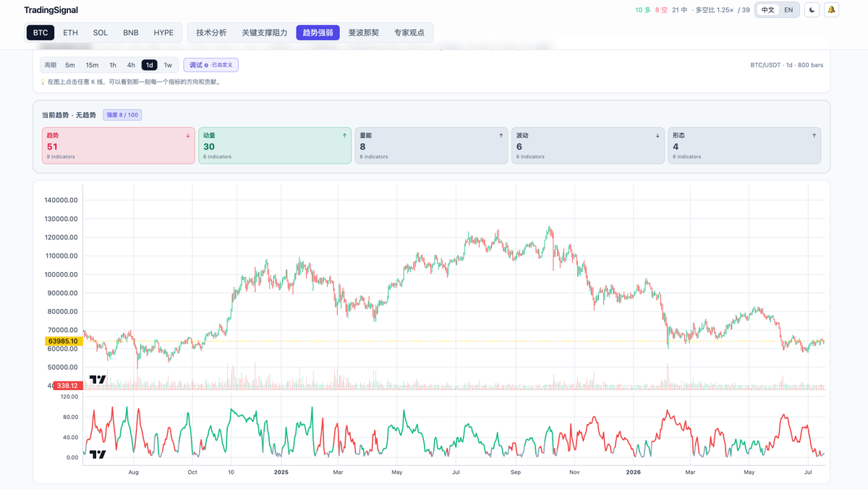This screenshot has height=489, width=868.
Task: Click the Oct time axis marker
Action: pyautogui.click(x=192, y=472)
